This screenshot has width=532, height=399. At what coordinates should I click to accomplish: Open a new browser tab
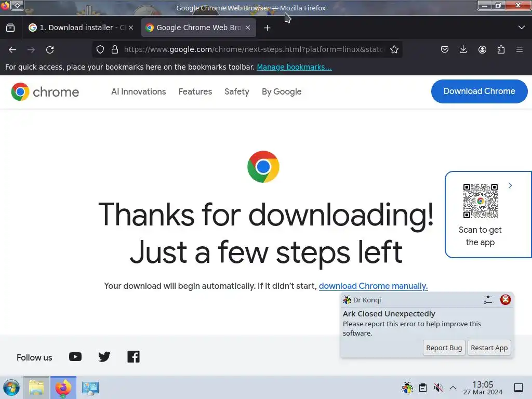(x=268, y=28)
